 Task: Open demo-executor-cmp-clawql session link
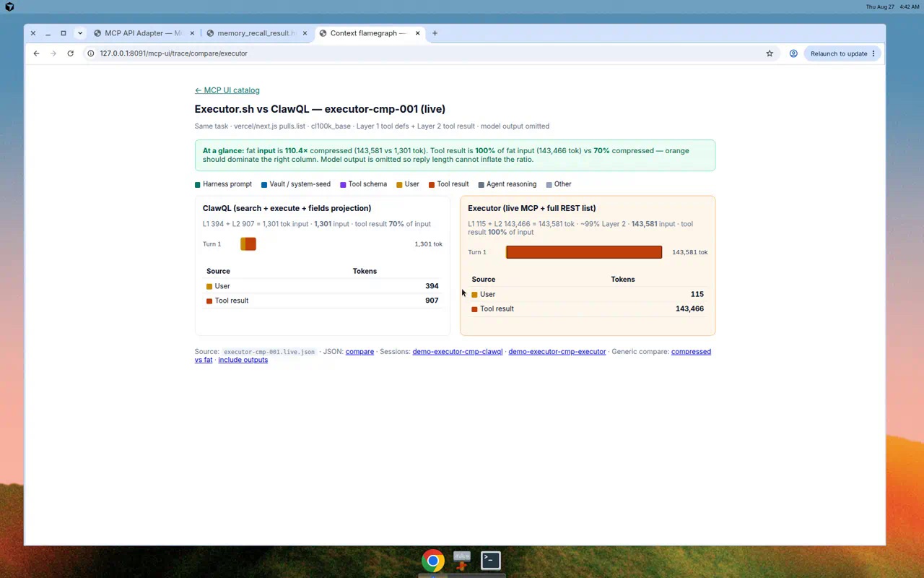(x=458, y=352)
